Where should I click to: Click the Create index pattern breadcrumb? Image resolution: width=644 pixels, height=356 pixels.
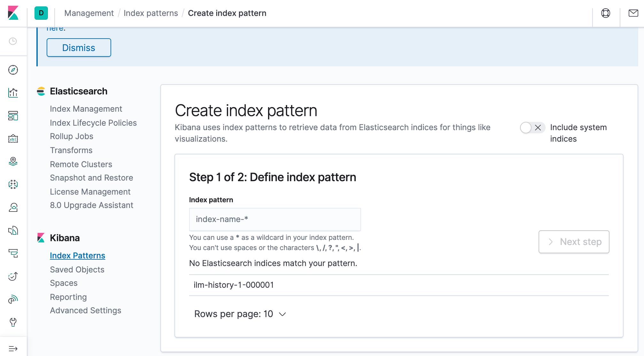[x=227, y=13]
